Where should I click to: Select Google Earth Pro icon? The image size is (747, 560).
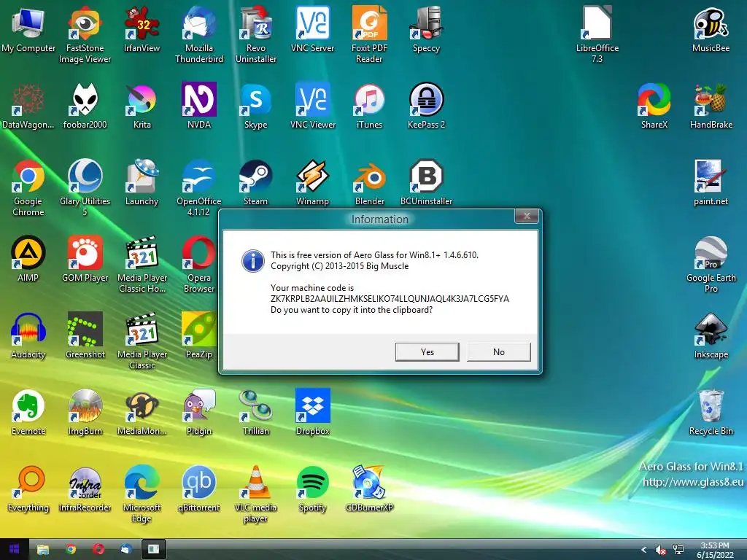pyautogui.click(x=711, y=264)
